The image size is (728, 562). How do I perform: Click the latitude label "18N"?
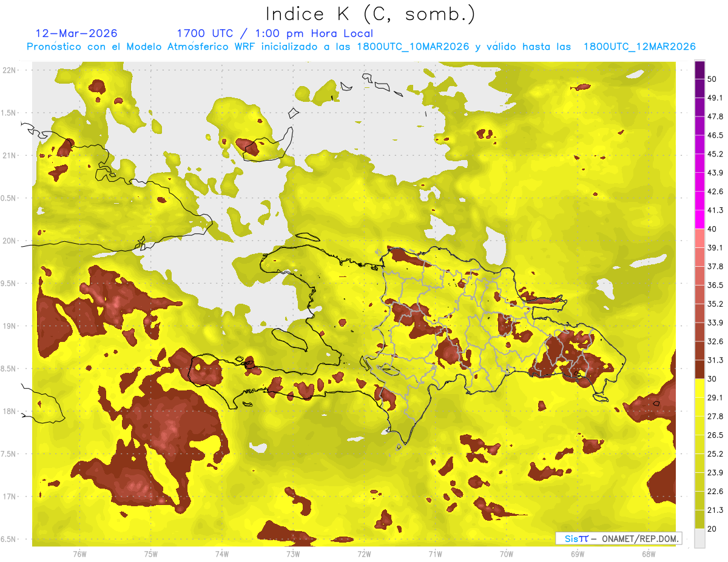[10, 412]
